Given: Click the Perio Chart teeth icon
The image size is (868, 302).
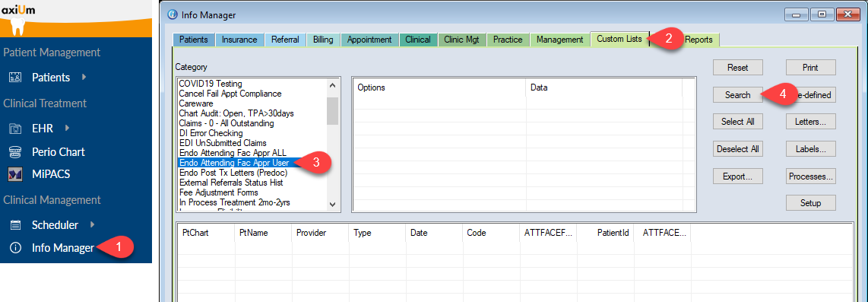Looking at the screenshot, I should (x=15, y=152).
